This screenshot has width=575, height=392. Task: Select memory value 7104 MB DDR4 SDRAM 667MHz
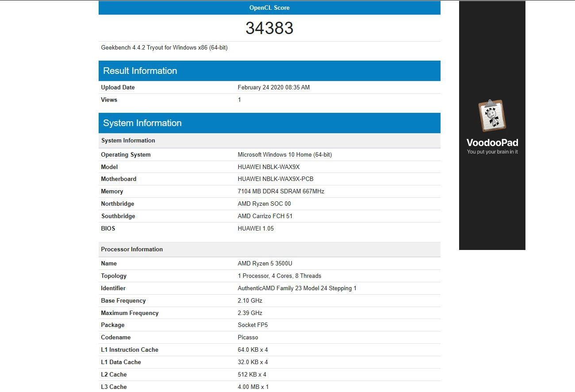tap(281, 191)
